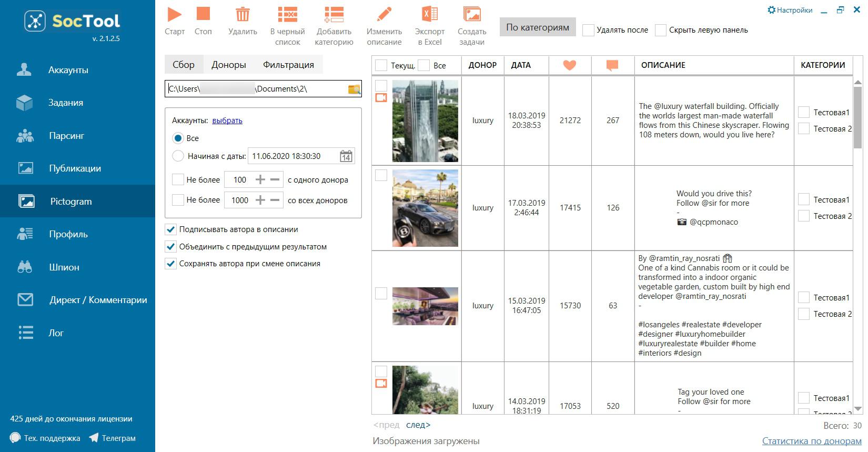Select the waterfall building row checkbox
Viewport: 868px width, 452px height.
pos(381,86)
